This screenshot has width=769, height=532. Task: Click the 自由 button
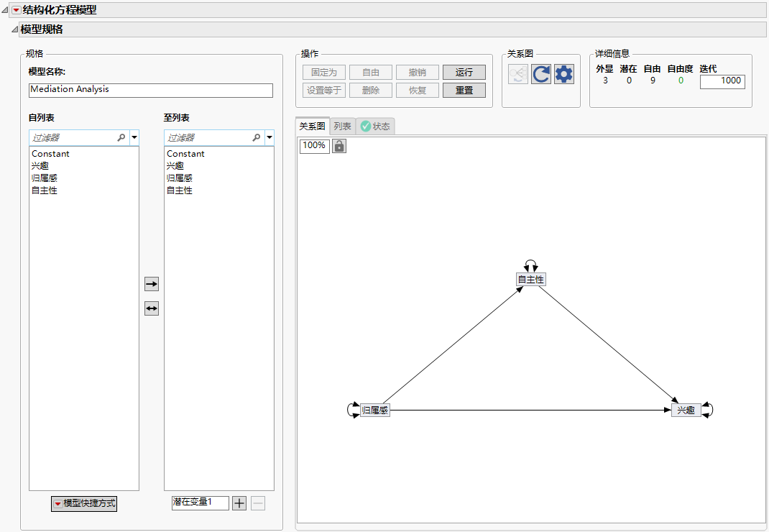[371, 73]
